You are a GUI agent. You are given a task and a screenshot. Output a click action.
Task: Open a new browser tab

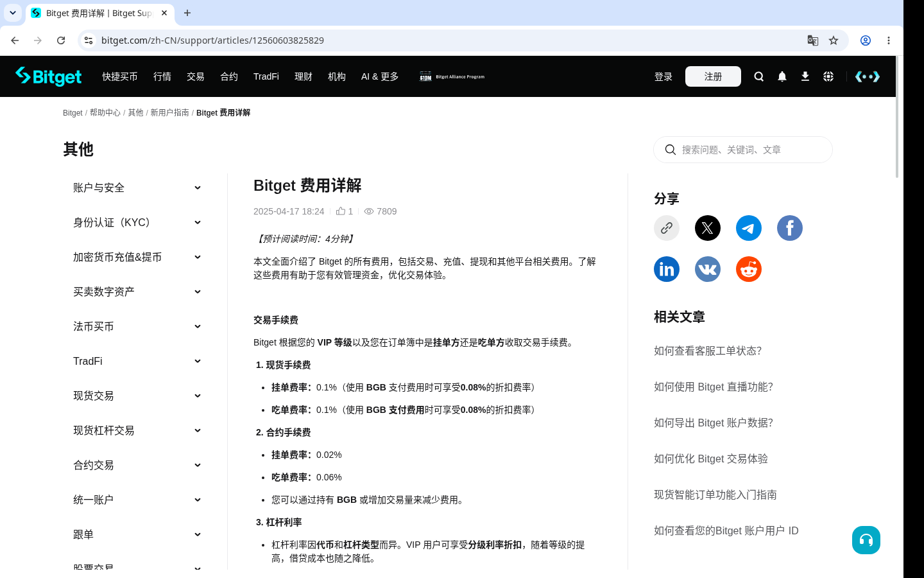coord(187,13)
